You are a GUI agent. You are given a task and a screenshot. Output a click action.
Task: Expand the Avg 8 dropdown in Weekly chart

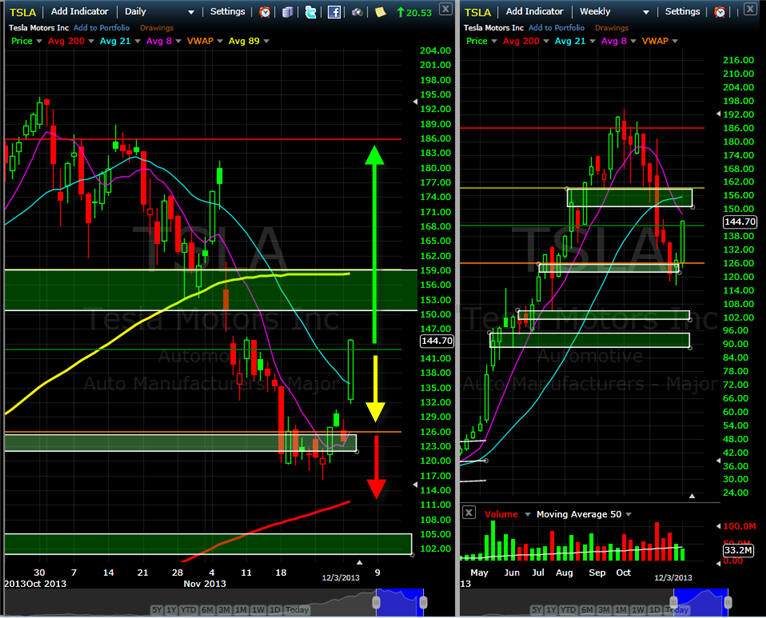(x=633, y=42)
